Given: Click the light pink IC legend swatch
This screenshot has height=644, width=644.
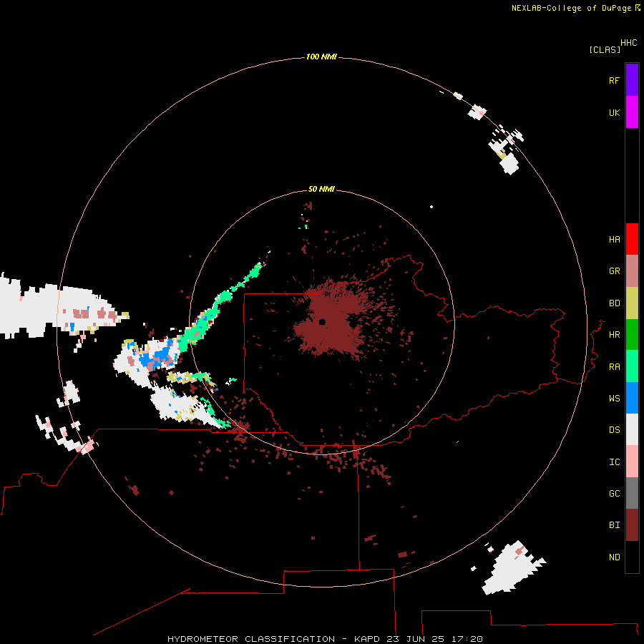Looking at the screenshot, I should pos(632,462).
